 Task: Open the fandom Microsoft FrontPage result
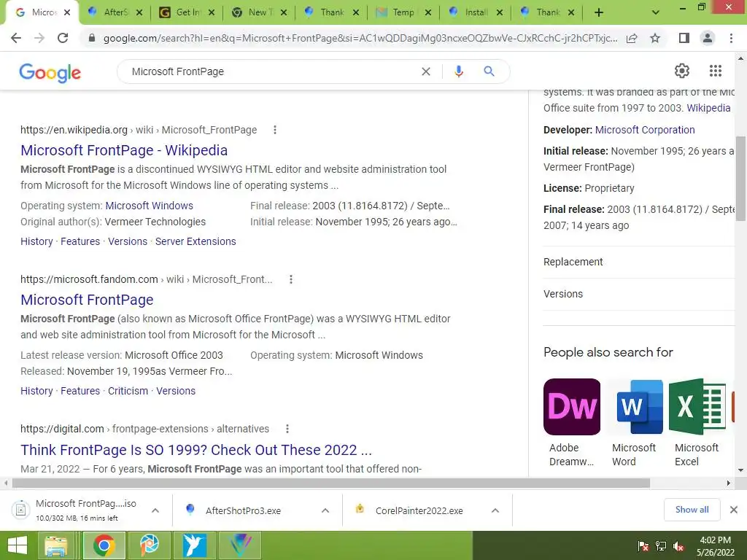point(87,300)
